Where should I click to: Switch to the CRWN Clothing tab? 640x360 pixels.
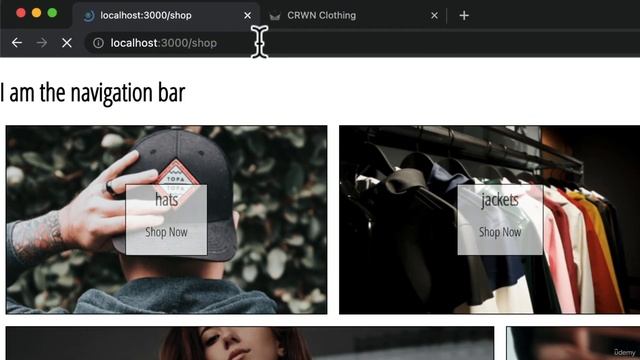[x=353, y=16]
